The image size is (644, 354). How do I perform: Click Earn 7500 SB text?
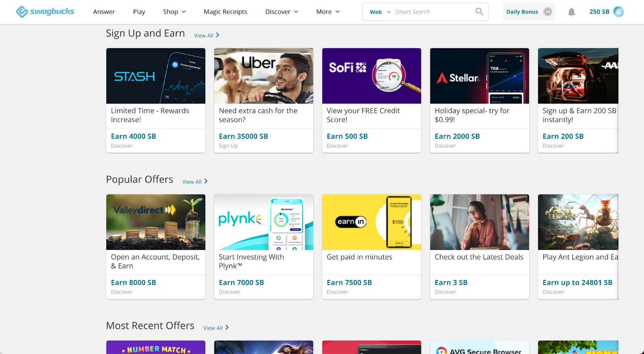click(349, 282)
